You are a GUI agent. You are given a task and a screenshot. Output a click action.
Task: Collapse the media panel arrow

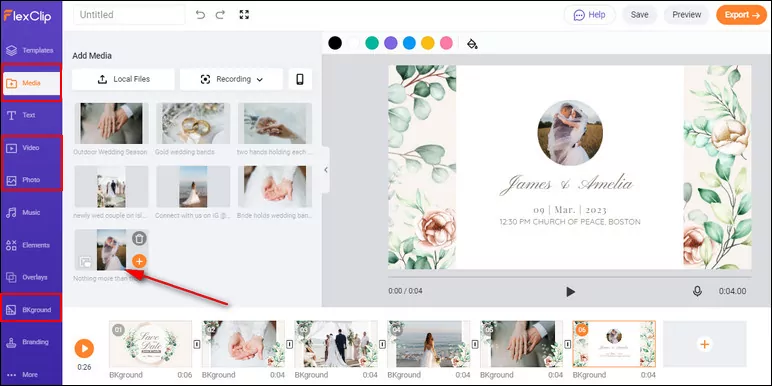tap(325, 170)
